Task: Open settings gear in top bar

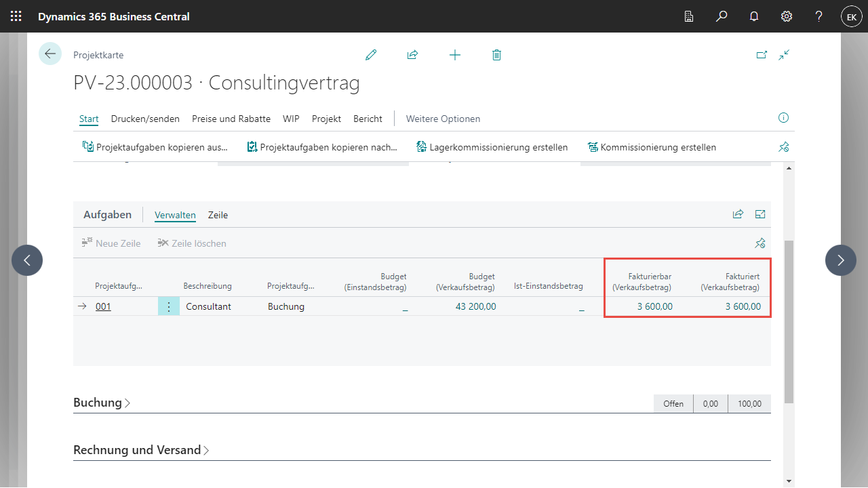Action: point(787,16)
